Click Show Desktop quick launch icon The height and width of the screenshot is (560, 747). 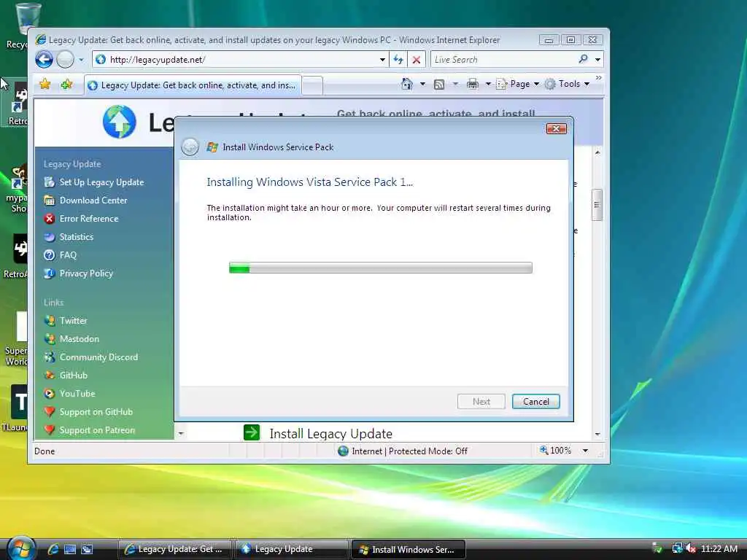[x=70, y=549]
